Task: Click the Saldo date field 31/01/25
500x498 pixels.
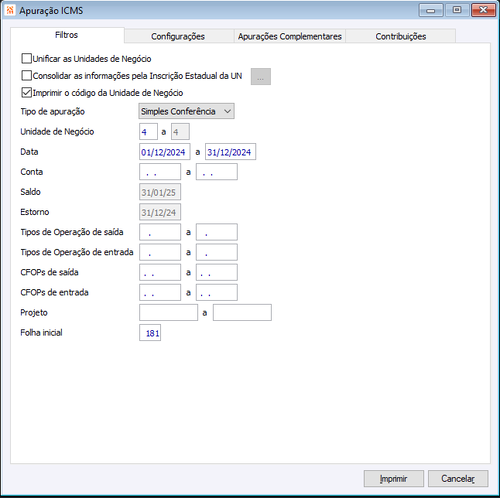Action: pos(160,192)
